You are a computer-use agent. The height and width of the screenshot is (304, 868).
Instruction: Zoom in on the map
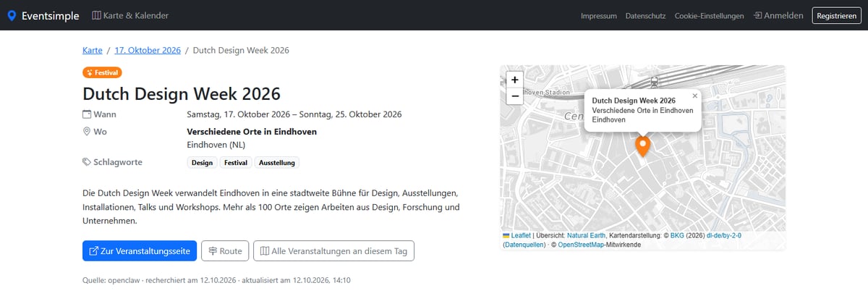coord(515,80)
